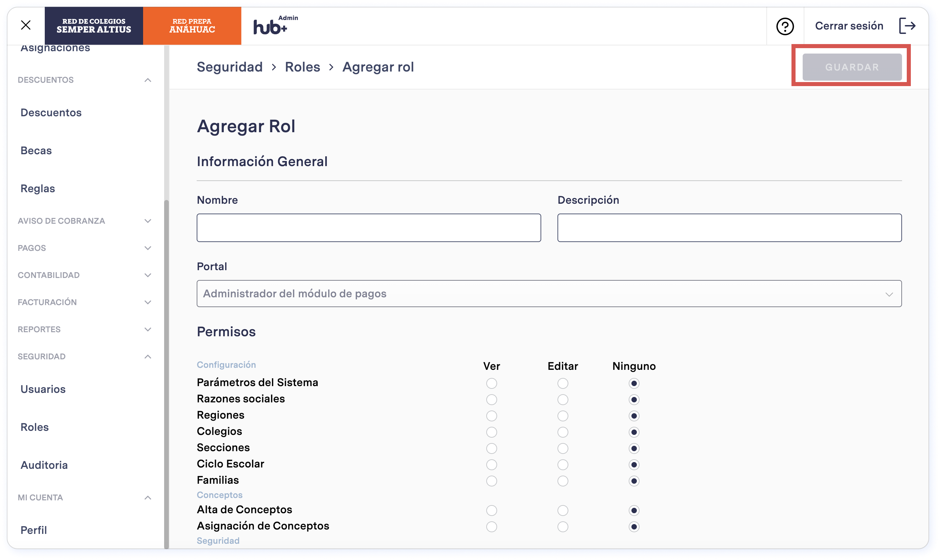
Task: Click on Roles menu item
Action: click(x=35, y=427)
